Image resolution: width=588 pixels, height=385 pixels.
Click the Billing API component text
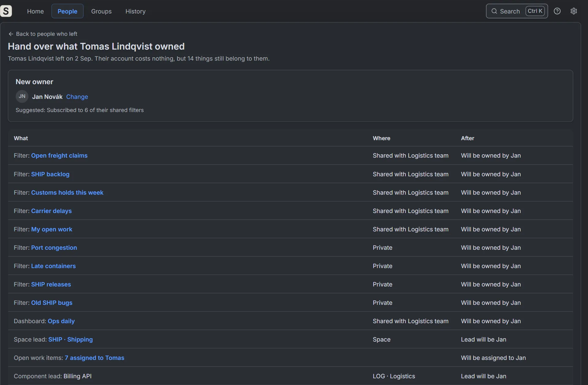[77, 376]
